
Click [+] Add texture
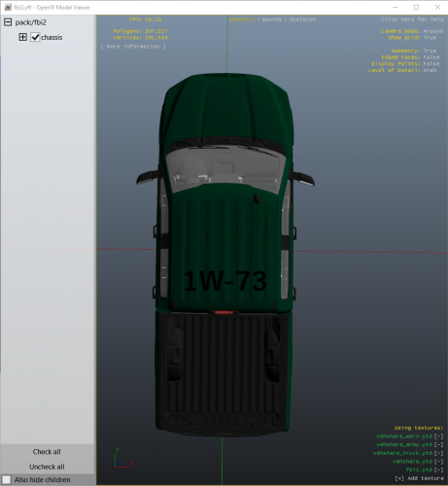tap(419, 478)
